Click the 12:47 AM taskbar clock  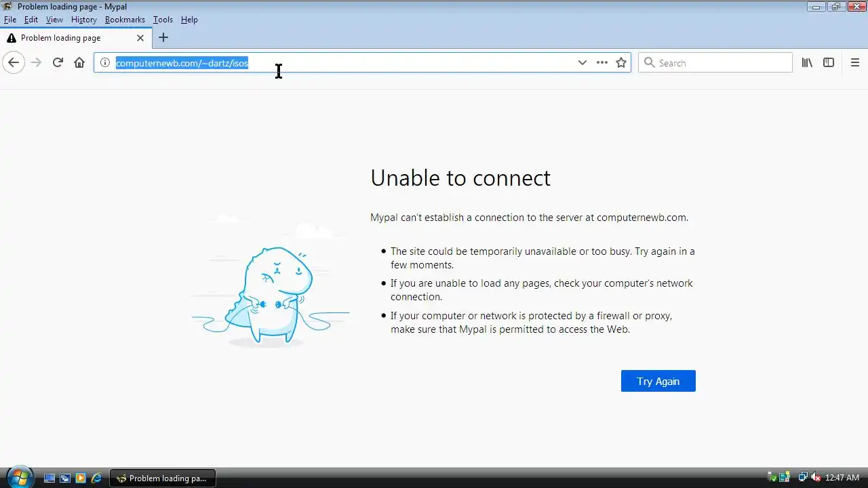point(842,478)
